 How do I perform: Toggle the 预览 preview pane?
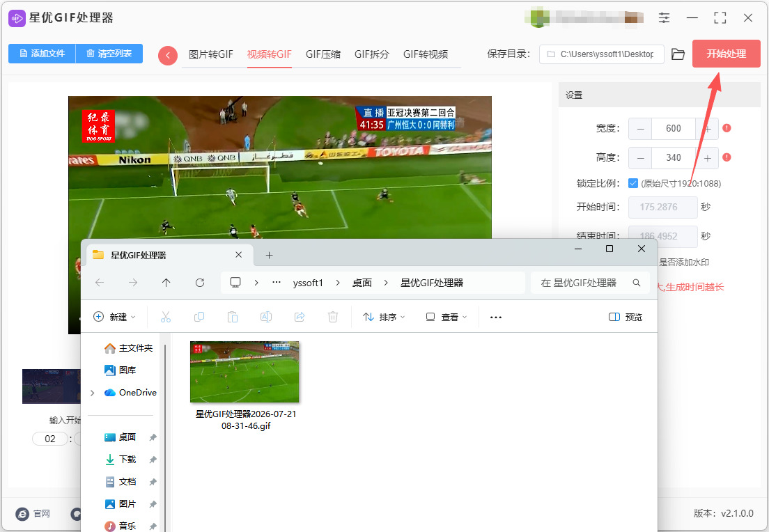click(626, 318)
